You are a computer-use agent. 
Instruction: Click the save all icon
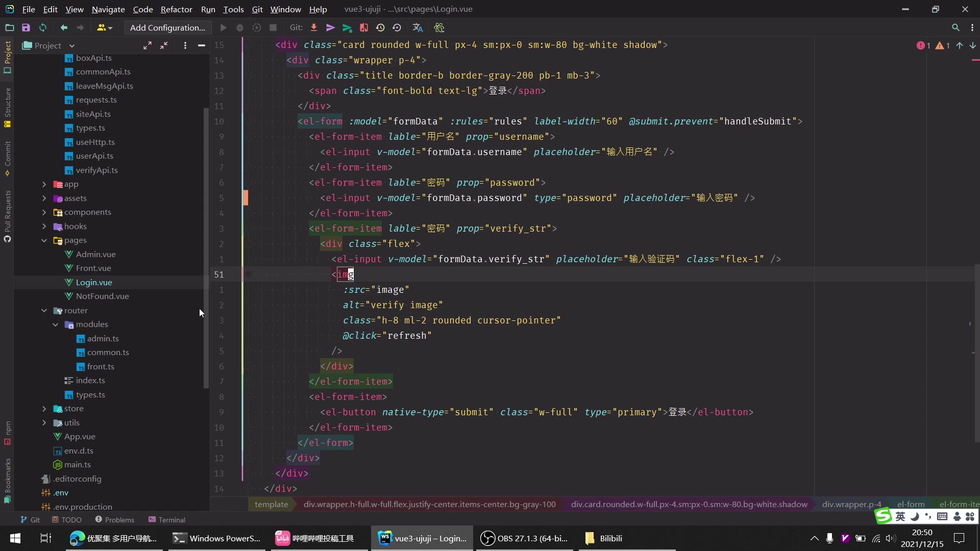click(x=26, y=28)
